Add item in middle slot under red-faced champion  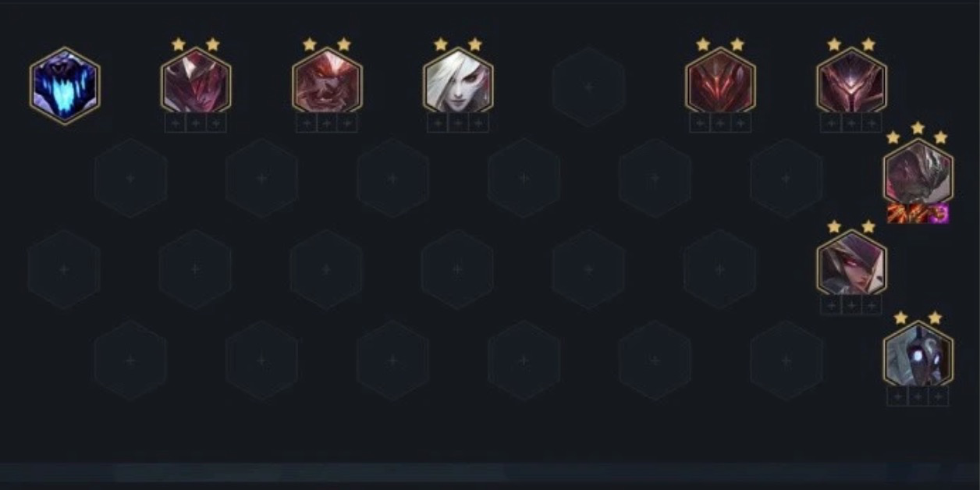(327, 123)
